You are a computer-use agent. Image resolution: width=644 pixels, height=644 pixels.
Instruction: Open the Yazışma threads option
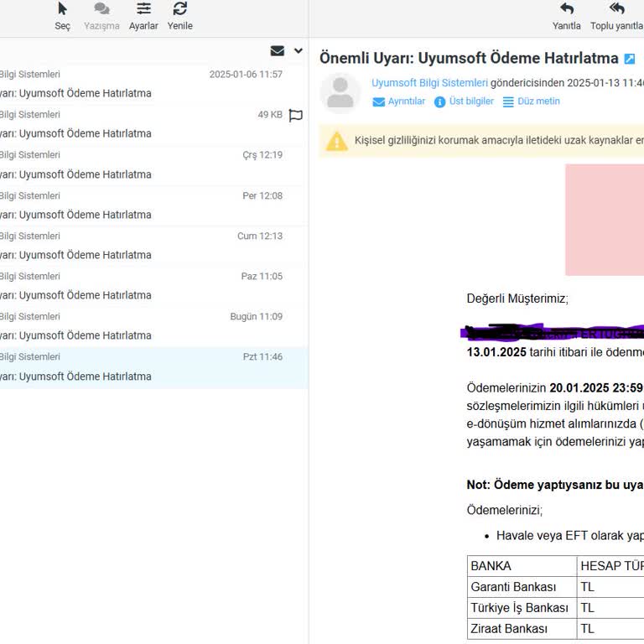(x=101, y=17)
